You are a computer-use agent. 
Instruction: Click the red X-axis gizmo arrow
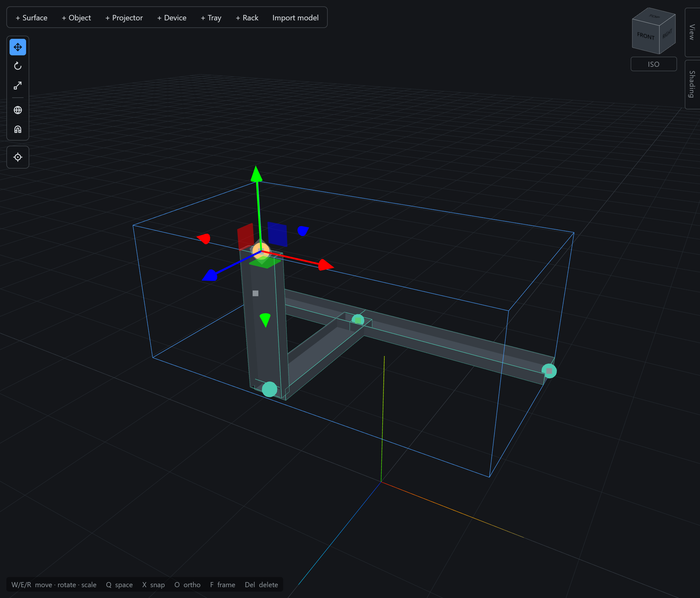pyautogui.click(x=325, y=265)
